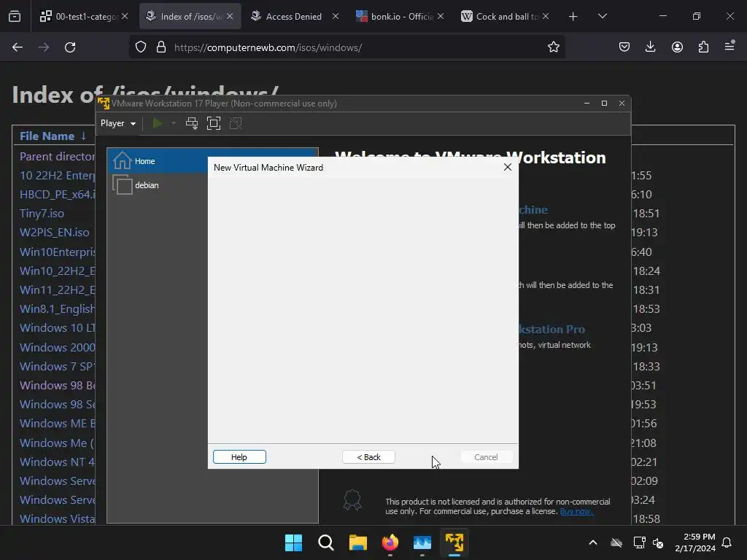Open Firefox View icon at top left

pos(15,17)
